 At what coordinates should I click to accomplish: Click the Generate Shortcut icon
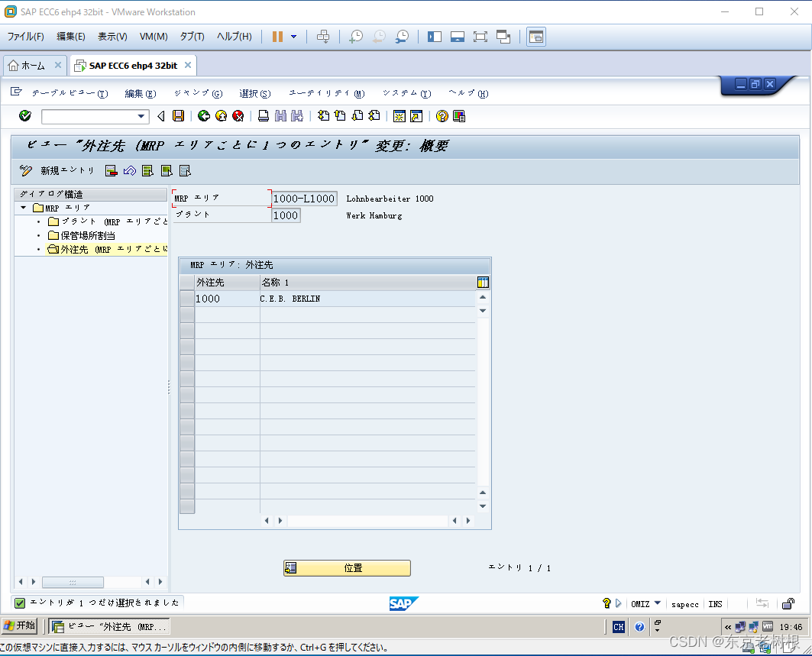click(416, 116)
